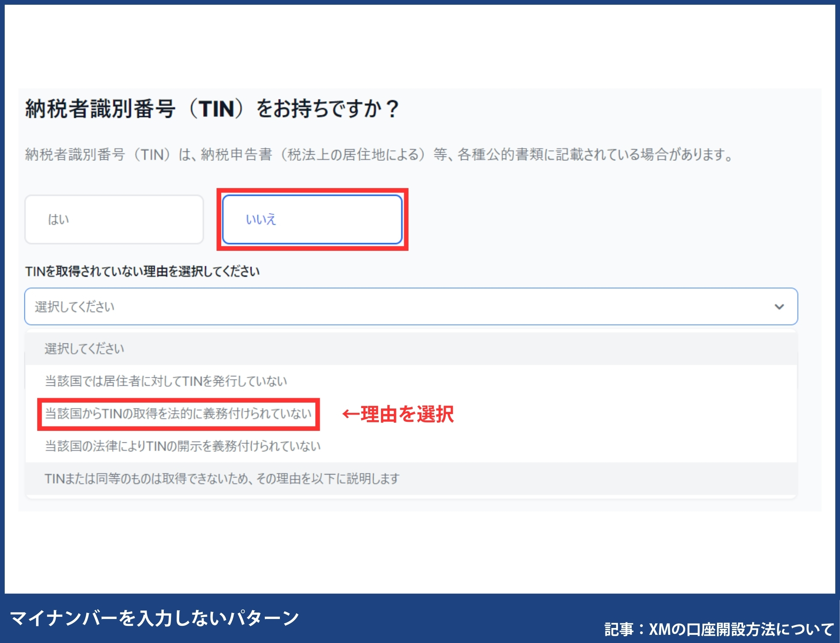Select the いいえ answer button
Image resolution: width=840 pixels, height=643 pixels.
(312, 219)
